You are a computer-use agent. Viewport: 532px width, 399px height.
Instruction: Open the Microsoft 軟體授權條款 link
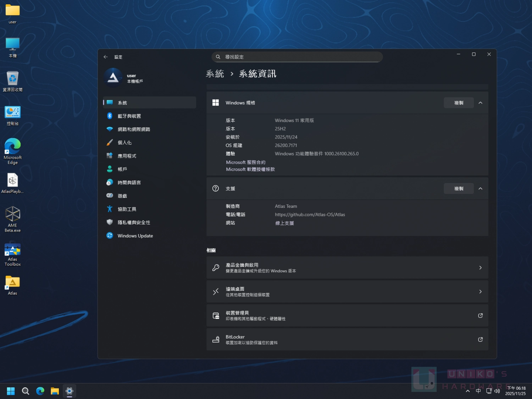click(x=250, y=170)
